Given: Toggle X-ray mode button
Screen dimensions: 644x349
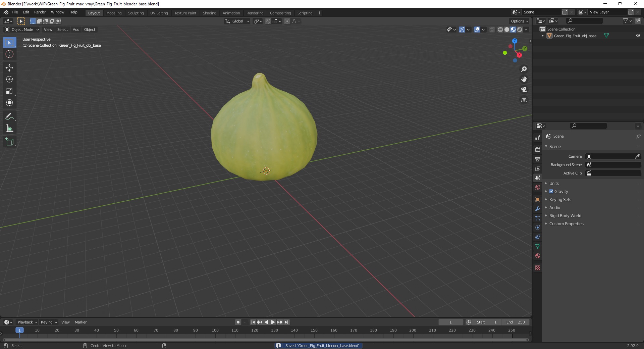Looking at the screenshot, I should (x=492, y=30).
